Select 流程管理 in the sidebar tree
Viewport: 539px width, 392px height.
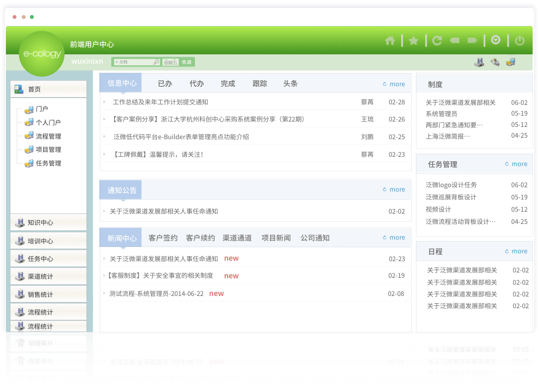tap(48, 136)
